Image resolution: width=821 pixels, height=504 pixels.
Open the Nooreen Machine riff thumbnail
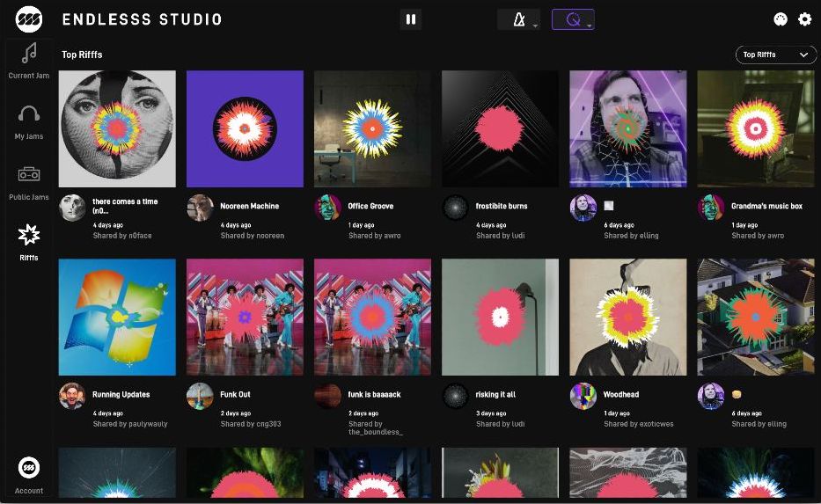click(x=245, y=128)
